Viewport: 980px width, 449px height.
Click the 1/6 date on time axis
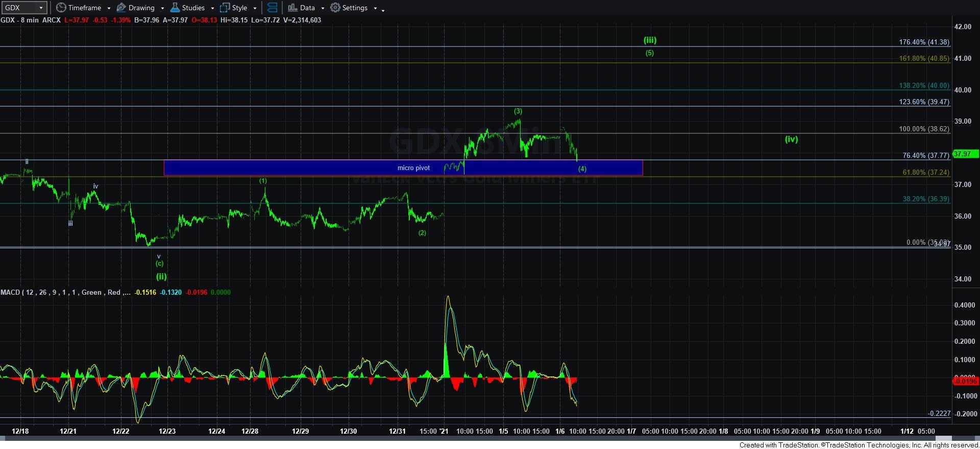[x=559, y=432]
